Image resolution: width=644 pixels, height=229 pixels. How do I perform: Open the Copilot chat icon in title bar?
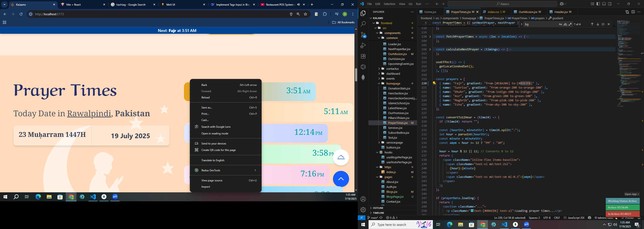click(x=561, y=4)
